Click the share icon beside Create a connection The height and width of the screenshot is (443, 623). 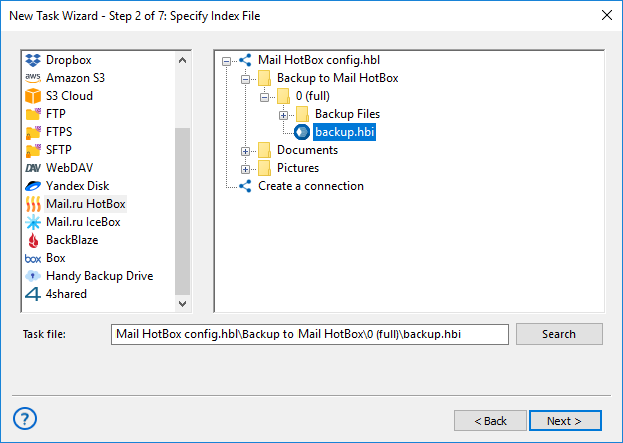[x=245, y=186]
